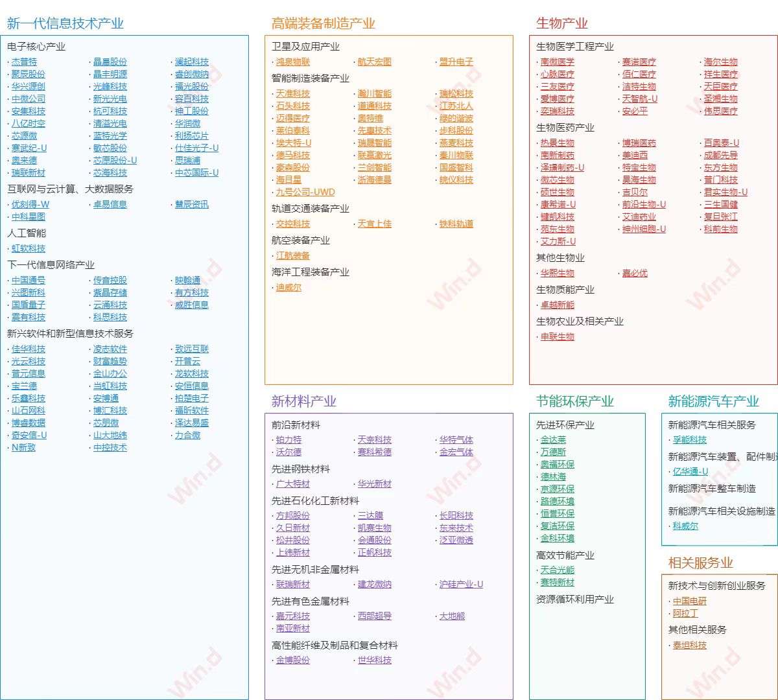Open the 金山办公 link
This screenshot has height=700, width=778.
[x=110, y=374]
